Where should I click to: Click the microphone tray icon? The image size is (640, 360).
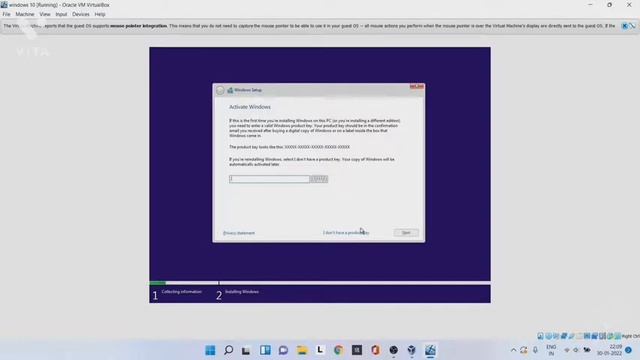[x=535, y=350]
